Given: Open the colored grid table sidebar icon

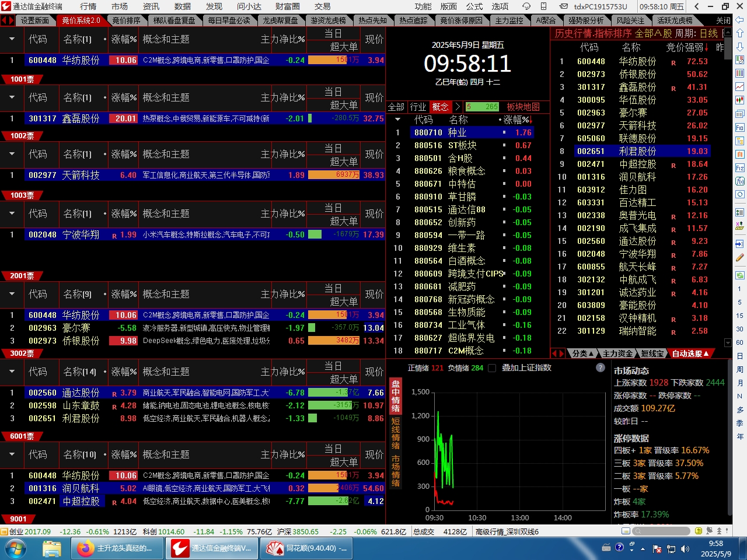Looking at the screenshot, I should click(740, 73).
